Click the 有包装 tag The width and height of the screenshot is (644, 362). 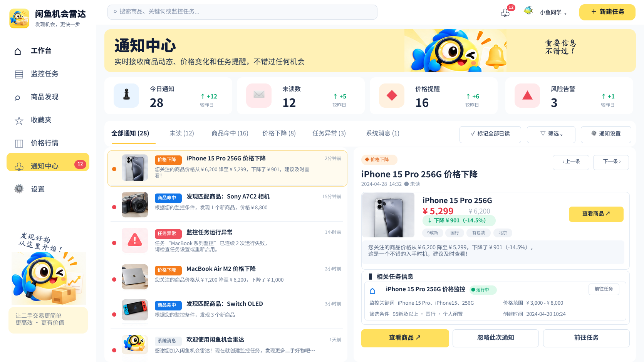click(x=478, y=233)
